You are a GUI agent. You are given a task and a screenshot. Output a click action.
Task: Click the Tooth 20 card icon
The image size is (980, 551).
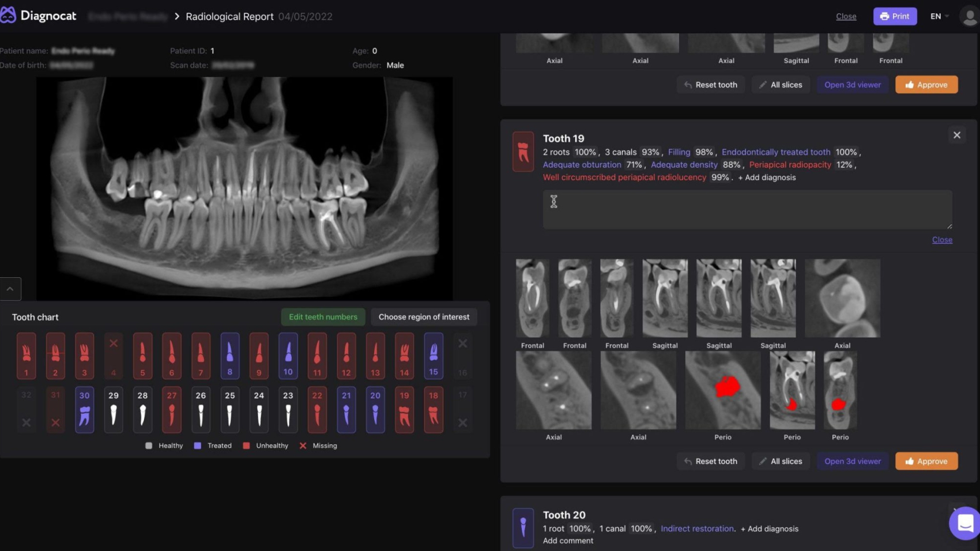pos(523,527)
